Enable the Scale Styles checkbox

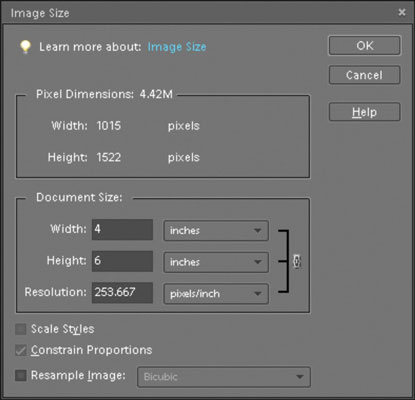(x=21, y=329)
